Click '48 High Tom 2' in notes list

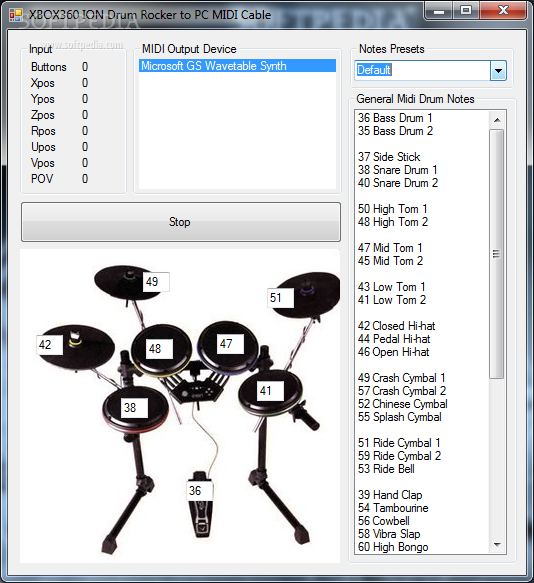(x=393, y=222)
